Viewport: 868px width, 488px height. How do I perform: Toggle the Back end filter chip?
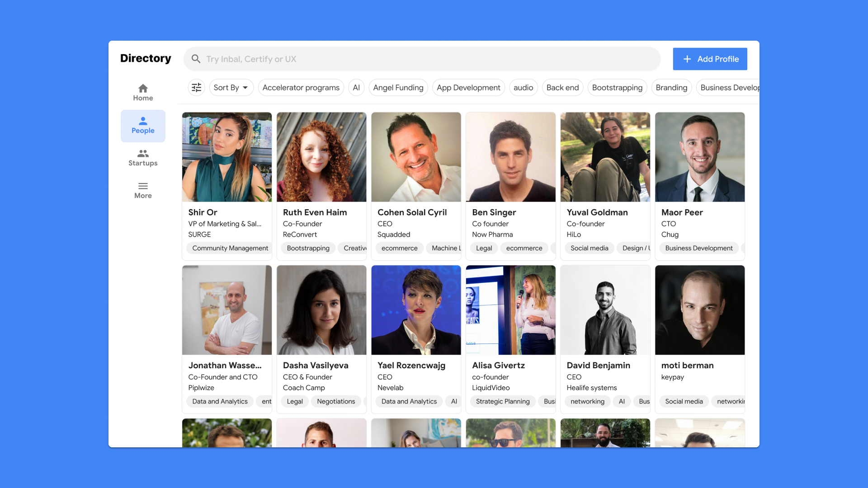pos(562,88)
